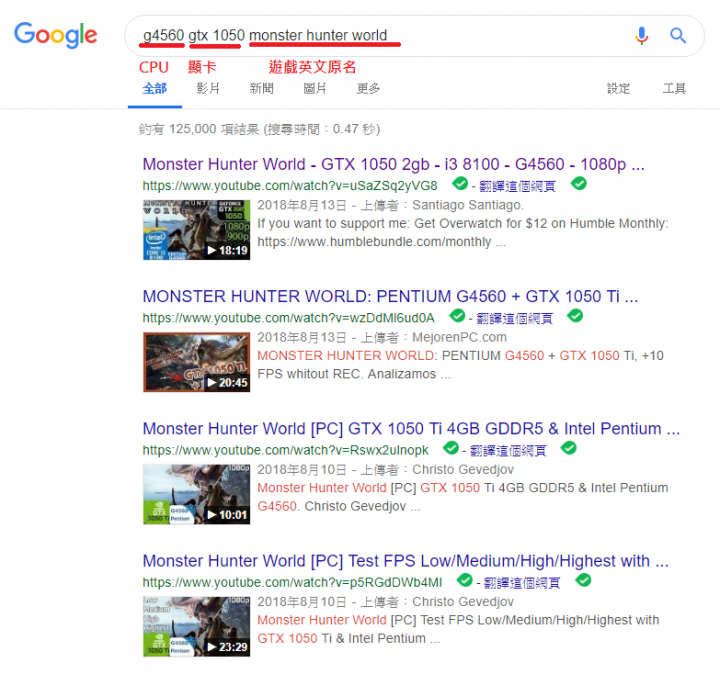Open result 'Monster Hunter World [PC] Test FPS Low/Medium/High'
The width and height of the screenshot is (720, 674).
tap(405, 561)
